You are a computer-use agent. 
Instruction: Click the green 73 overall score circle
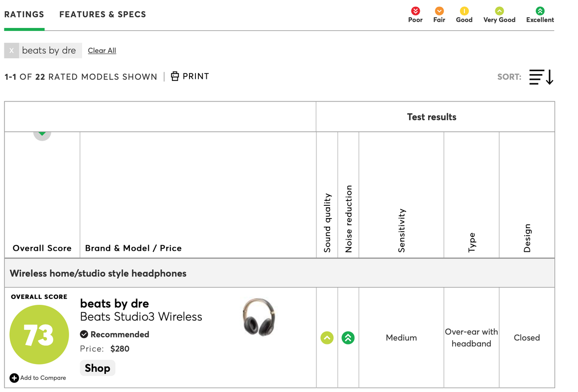pos(39,335)
